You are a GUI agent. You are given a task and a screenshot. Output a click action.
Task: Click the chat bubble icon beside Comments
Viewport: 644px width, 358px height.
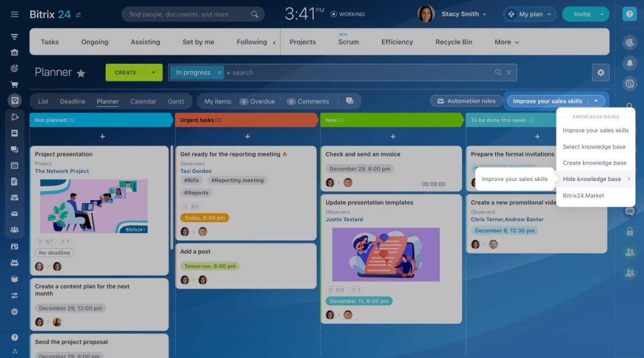tap(349, 101)
